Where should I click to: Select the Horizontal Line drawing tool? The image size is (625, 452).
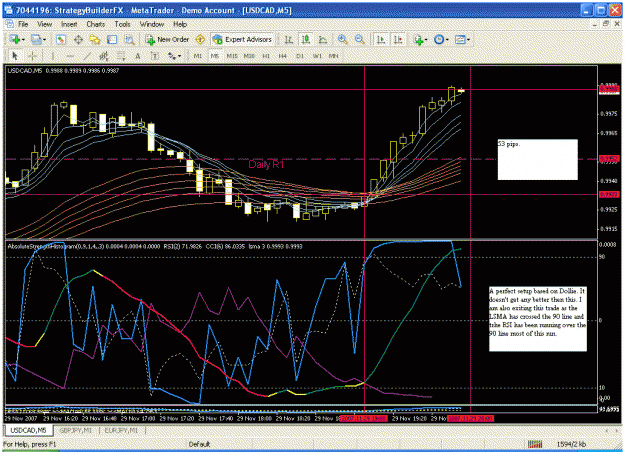(70, 56)
